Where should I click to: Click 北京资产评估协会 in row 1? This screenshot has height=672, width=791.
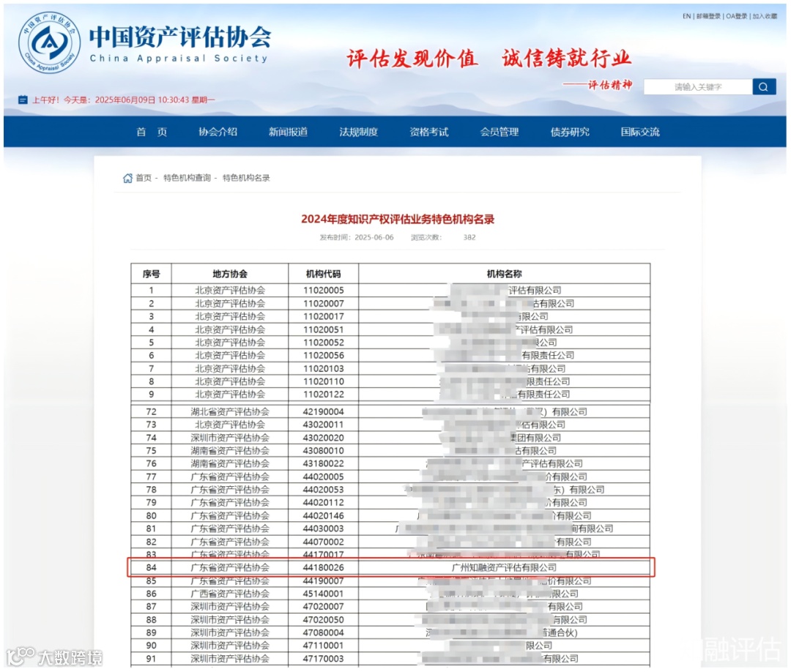(x=230, y=291)
